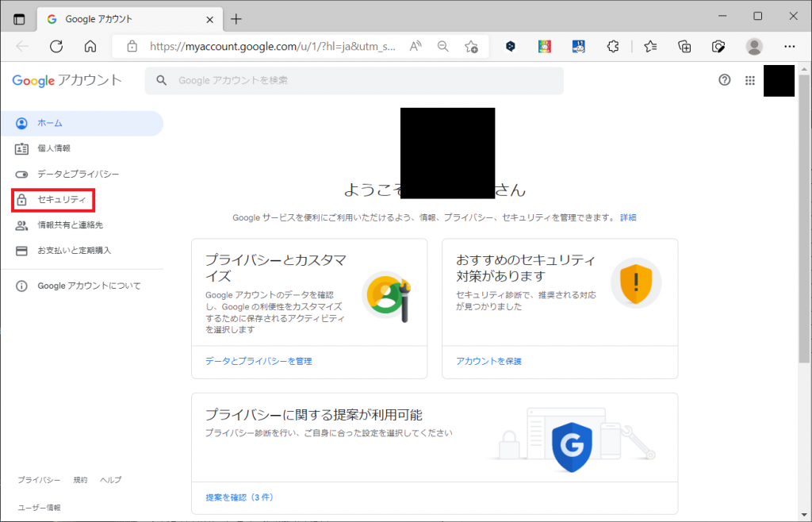Viewport: 812px width, 522px height.
Task: Open the Google apps launcher grid
Action: 749,79
